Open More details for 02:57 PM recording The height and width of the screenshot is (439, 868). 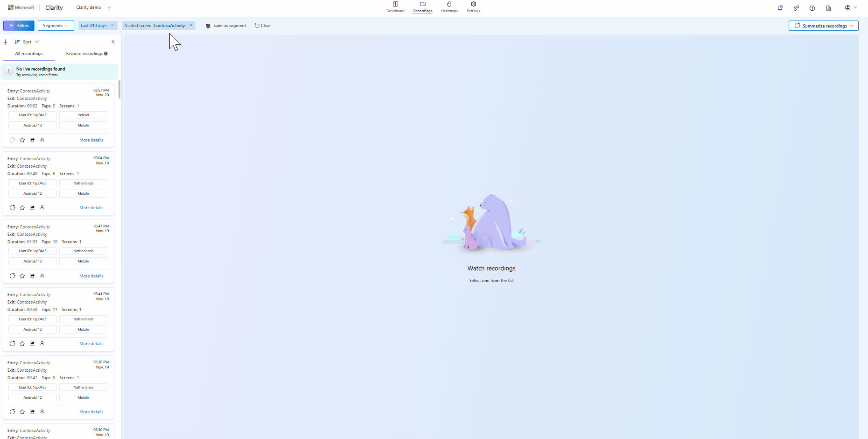(91, 140)
